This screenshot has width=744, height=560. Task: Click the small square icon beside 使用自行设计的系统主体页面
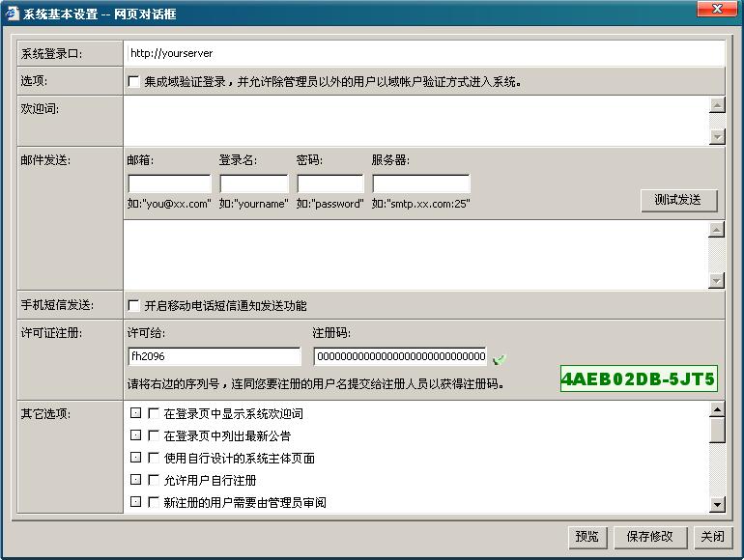(x=135, y=458)
